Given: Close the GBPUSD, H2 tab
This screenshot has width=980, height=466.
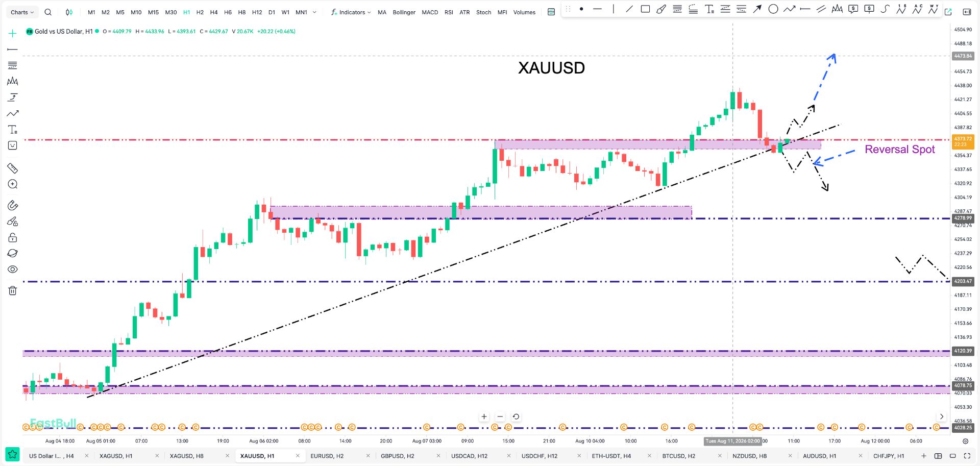Looking at the screenshot, I should [438, 456].
